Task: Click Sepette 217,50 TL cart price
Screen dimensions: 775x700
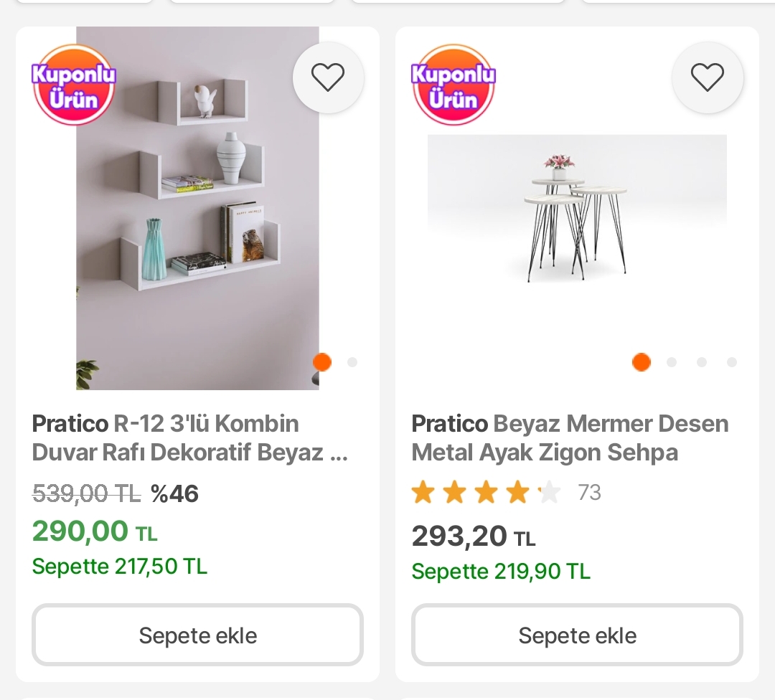Action: (120, 567)
